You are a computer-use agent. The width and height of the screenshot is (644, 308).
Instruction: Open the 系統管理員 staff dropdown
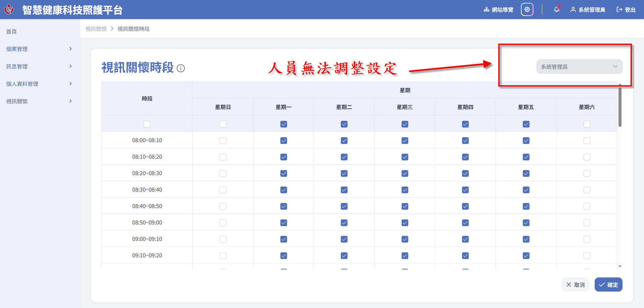(x=579, y=67)
